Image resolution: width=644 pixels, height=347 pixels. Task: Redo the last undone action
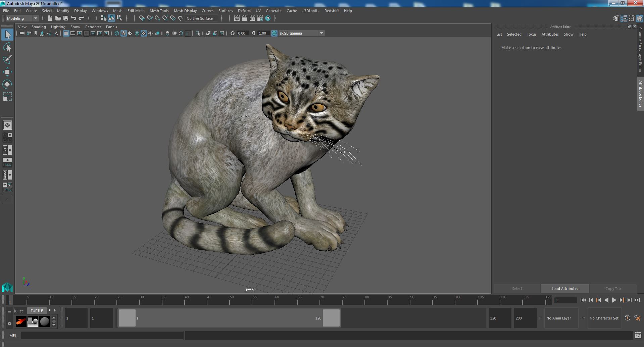[81, 18]
